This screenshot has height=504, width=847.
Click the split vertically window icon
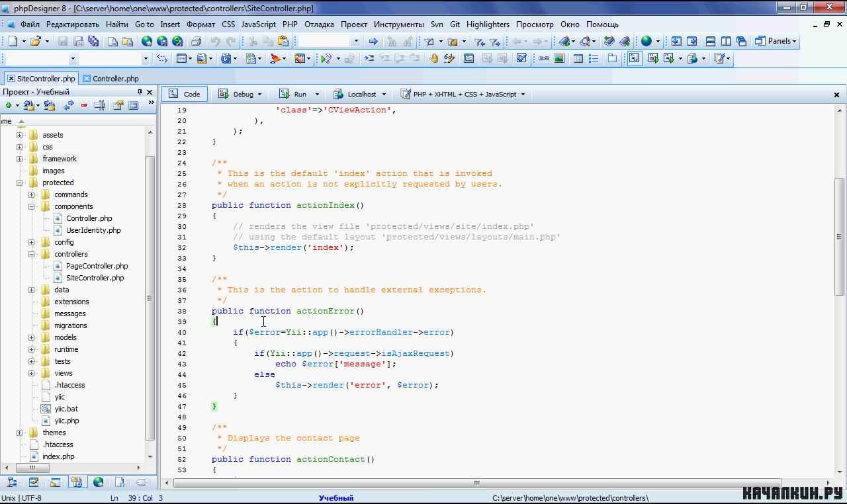726,41
